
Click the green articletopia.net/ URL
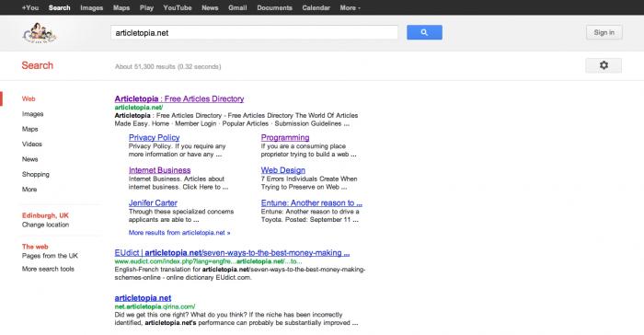[139, 108]
